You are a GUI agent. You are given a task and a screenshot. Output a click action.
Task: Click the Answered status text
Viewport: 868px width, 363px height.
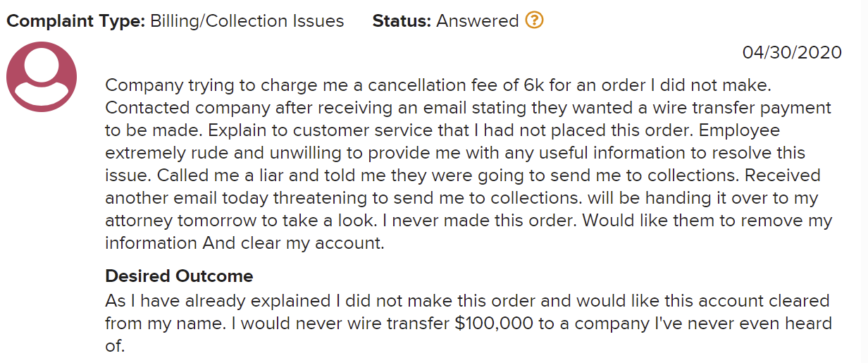tap(478, 21)
